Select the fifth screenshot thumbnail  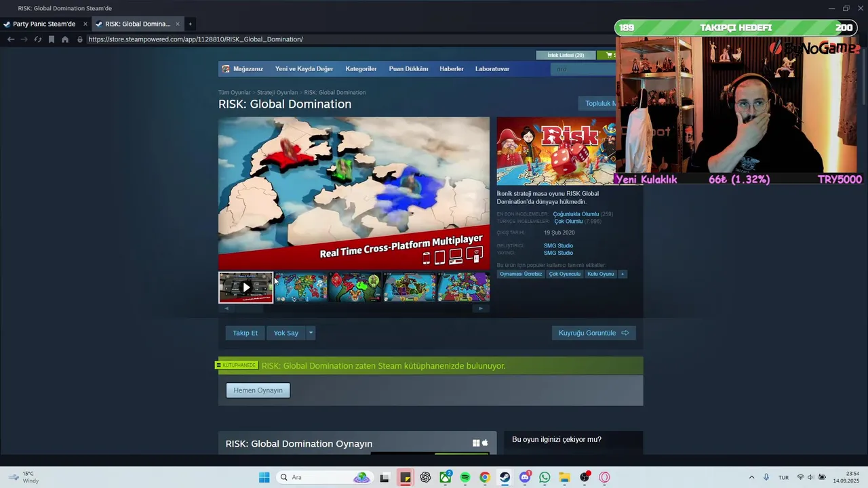pyautogui.click(x=464, y=287)
